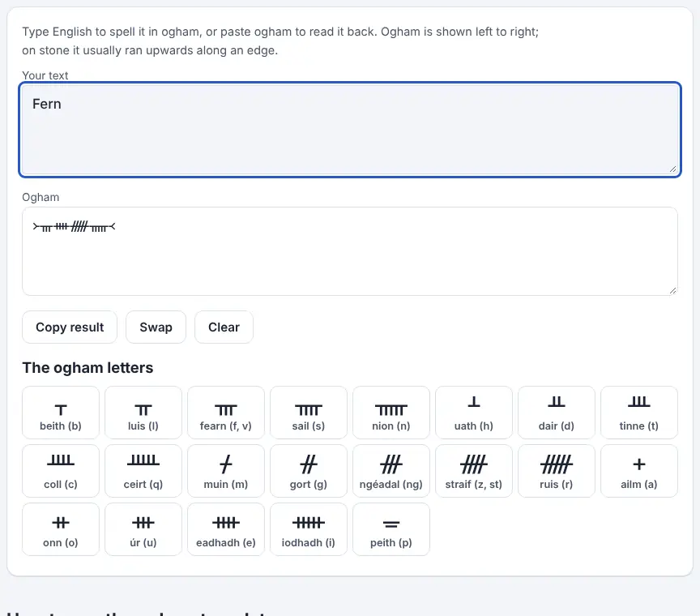700x616 pixels.
Task: Choose the fearn (f, v) letter card
Action: [x=226, y=413]
